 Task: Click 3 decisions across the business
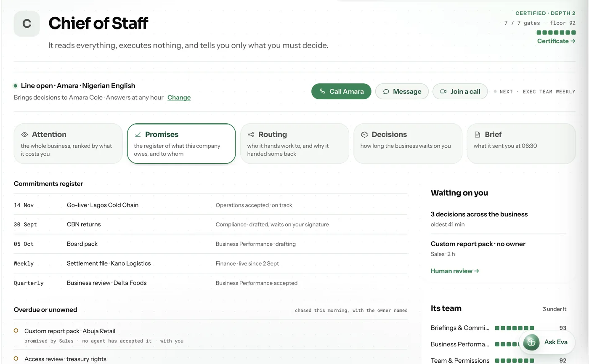479,214
